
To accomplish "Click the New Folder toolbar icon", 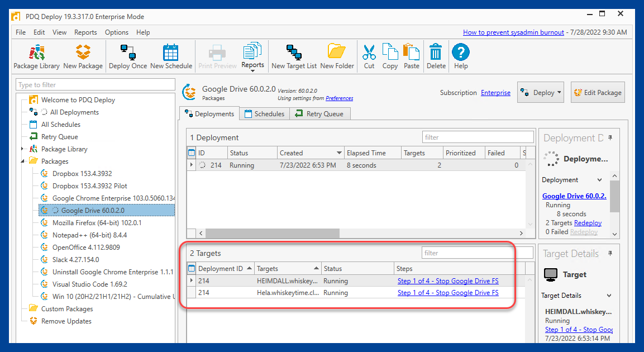I will pos(337,56).
